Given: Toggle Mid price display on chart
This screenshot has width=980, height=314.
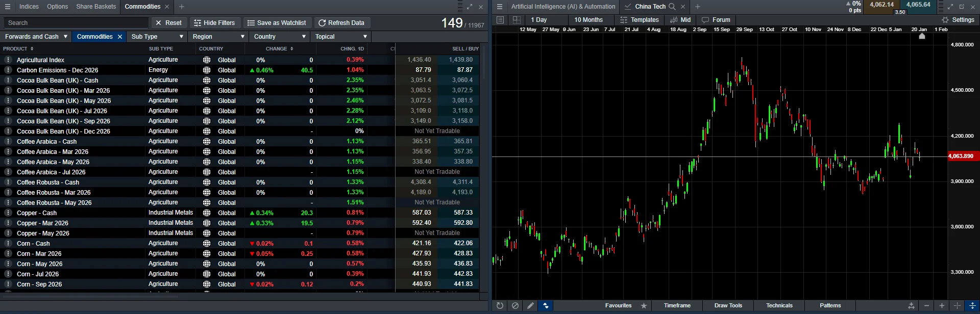Looking at the screenshot, I should (680, 20).
